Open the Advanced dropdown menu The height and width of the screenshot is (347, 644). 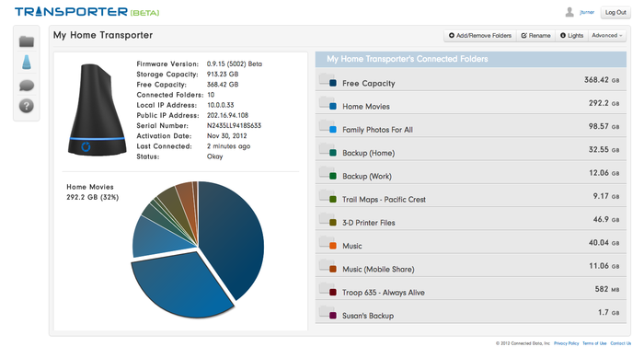[x=607, y=35]
